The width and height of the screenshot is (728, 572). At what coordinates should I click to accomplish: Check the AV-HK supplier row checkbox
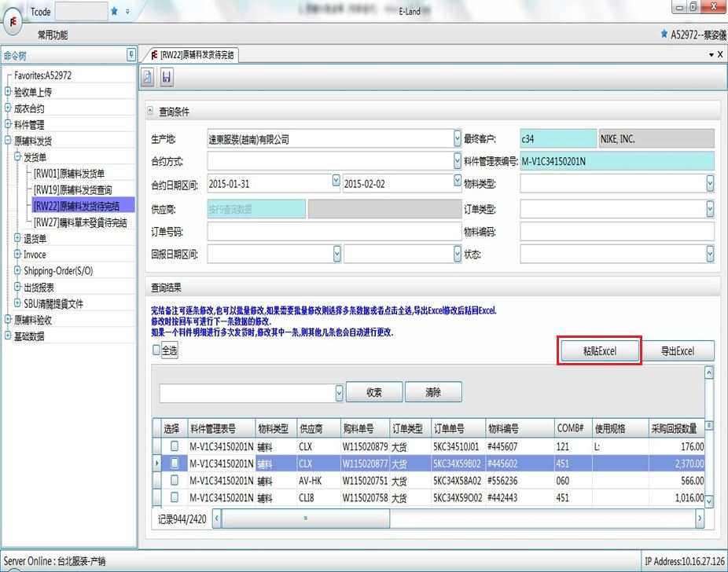pos(175,480)
